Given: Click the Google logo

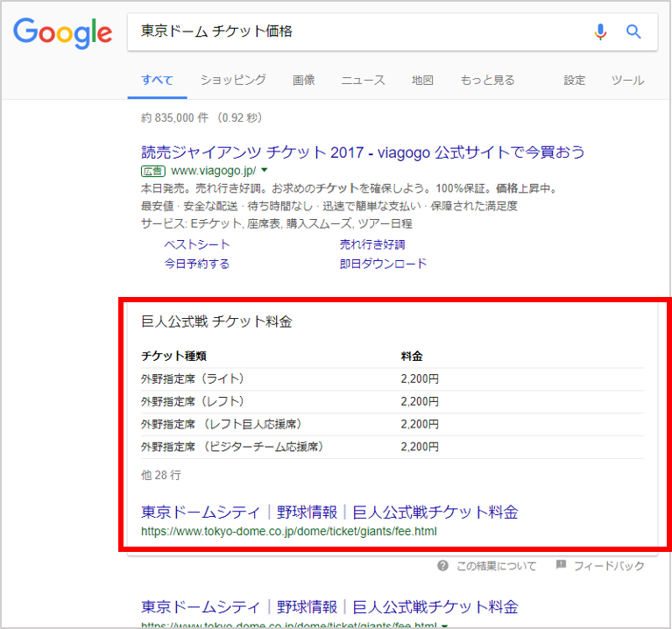Looking at the screenshot, I should [62, 33].
